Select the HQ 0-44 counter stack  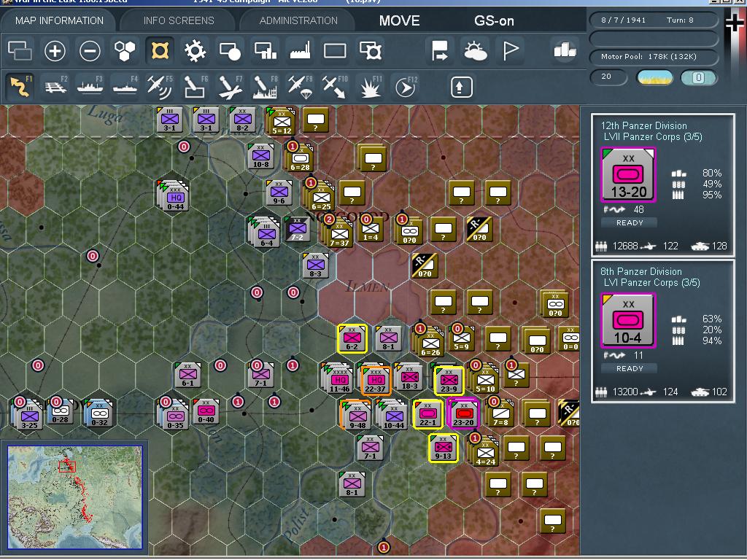point(174,197)
